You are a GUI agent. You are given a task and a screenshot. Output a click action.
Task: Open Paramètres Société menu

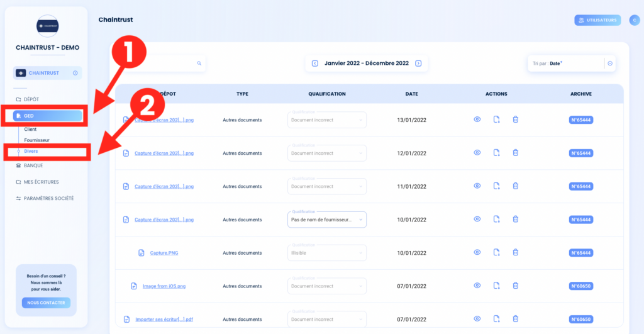click(48, 198)
